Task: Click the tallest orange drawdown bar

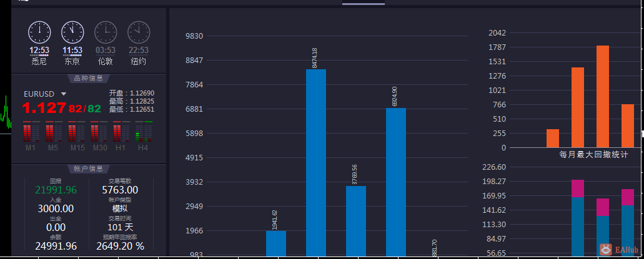Action: point(603,97)
